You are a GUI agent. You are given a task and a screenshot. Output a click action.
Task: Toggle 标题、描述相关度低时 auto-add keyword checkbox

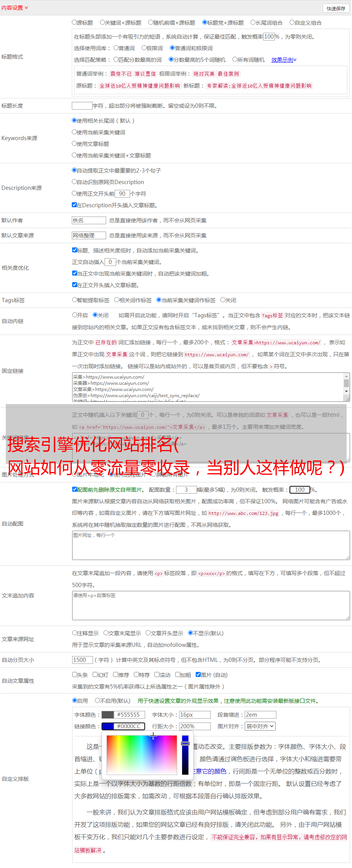pyautogui.click(x=74, y=250)
